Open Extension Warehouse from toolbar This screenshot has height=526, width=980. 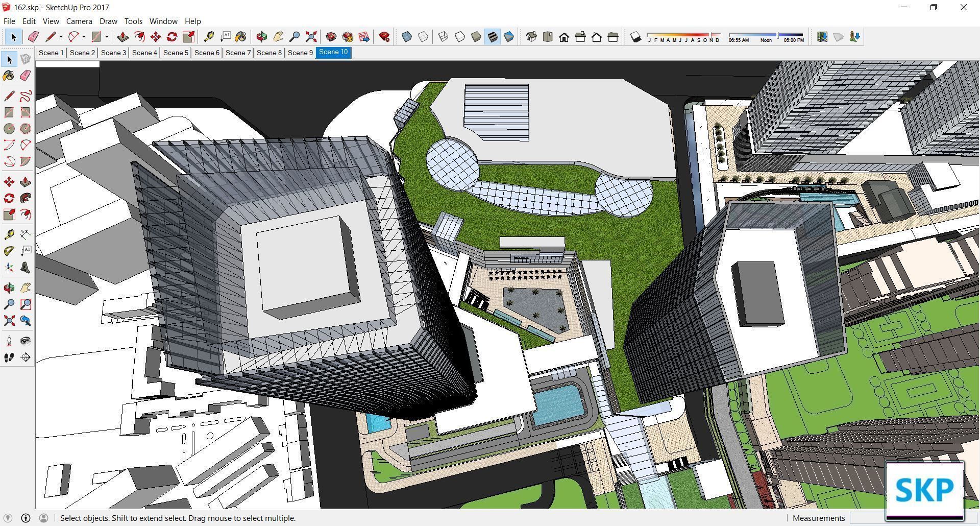[x=348, y=37]
